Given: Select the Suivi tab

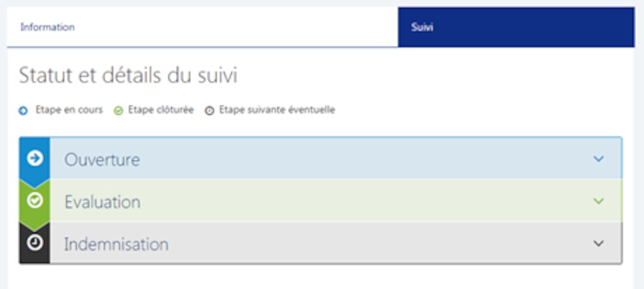Looking at the screenshot, I should (x=516, y=27).
